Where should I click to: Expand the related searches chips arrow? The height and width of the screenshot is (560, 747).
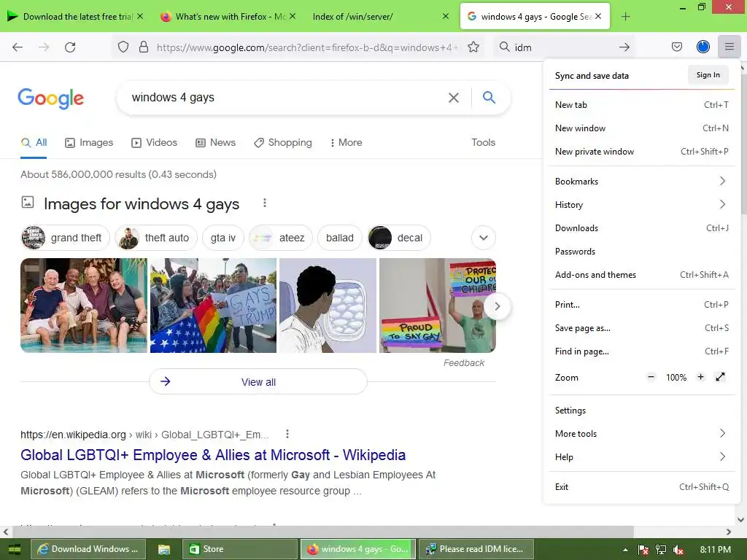click(x=484, y=238)
